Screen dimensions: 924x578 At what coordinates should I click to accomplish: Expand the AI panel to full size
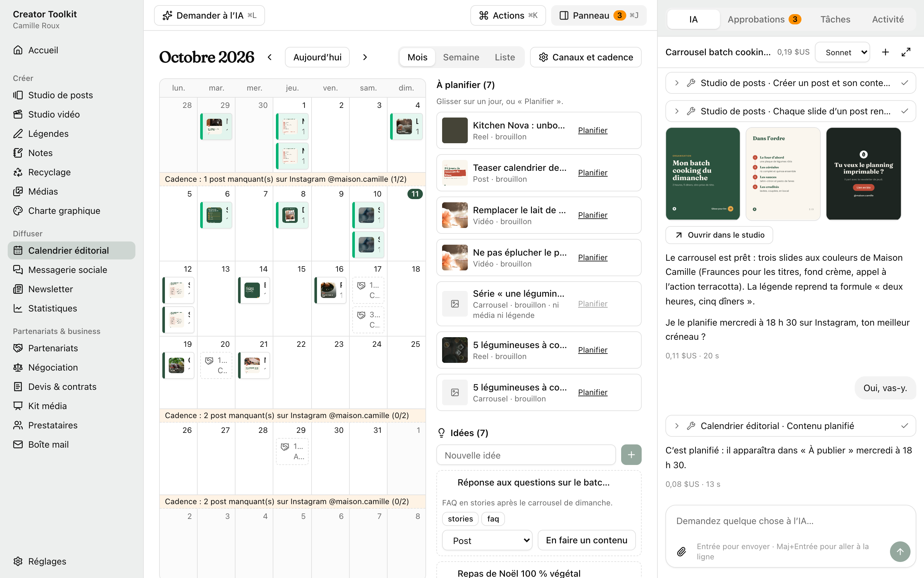[x=906, y=52]
